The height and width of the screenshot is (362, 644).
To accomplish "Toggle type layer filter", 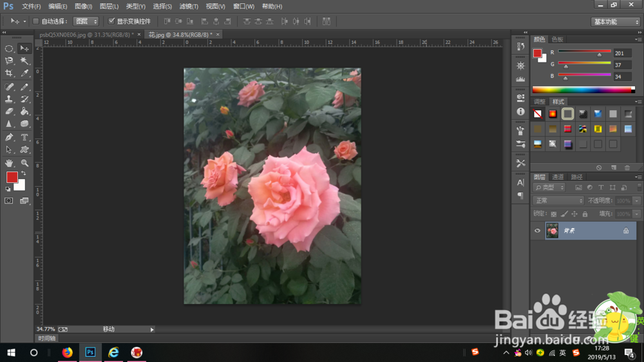I will (x=601, y=187).
